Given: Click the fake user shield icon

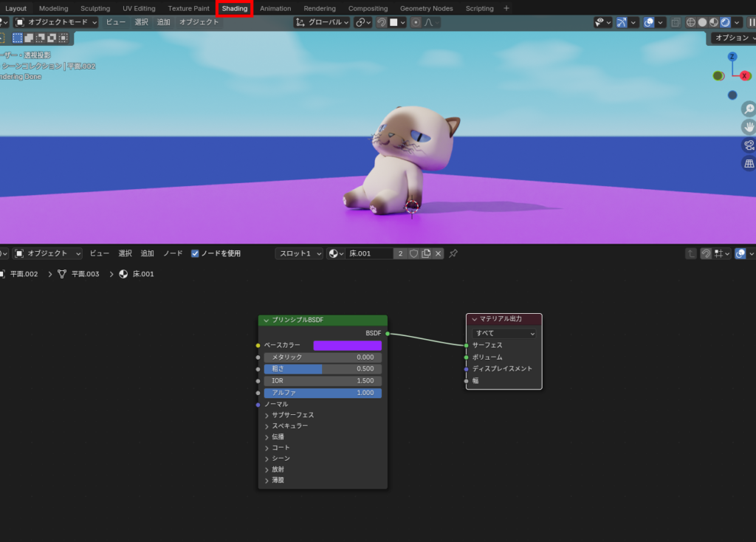Looking at the screenshot, I should pos(413,253).
